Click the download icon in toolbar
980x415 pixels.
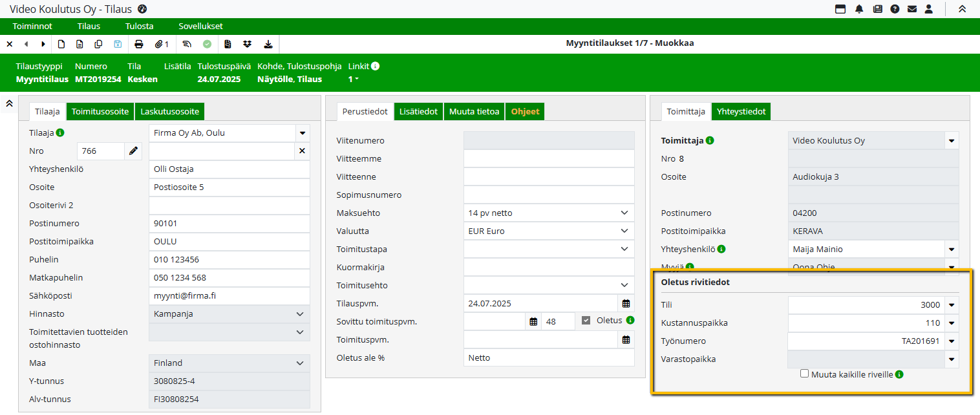coord(268,44)
